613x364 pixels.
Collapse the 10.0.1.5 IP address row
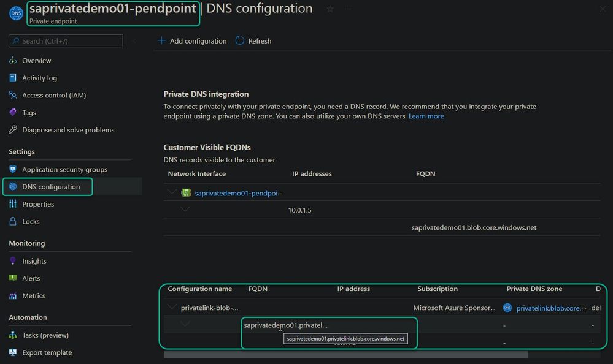tap(185, 209)
